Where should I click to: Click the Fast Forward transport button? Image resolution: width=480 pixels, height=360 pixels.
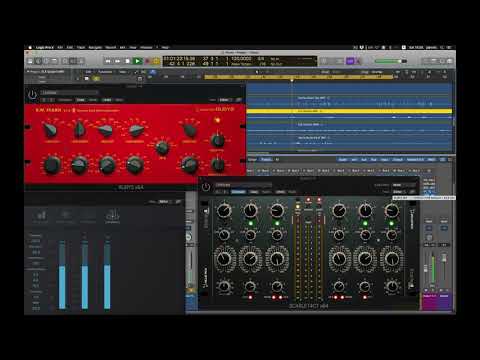coord(118,61)
